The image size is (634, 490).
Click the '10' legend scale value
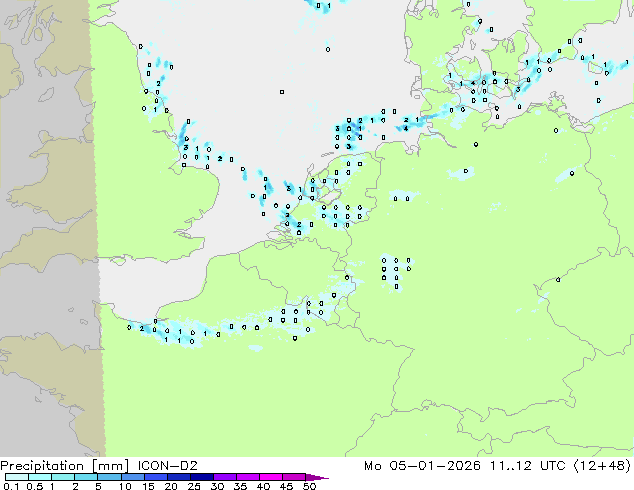coord(125,486)
